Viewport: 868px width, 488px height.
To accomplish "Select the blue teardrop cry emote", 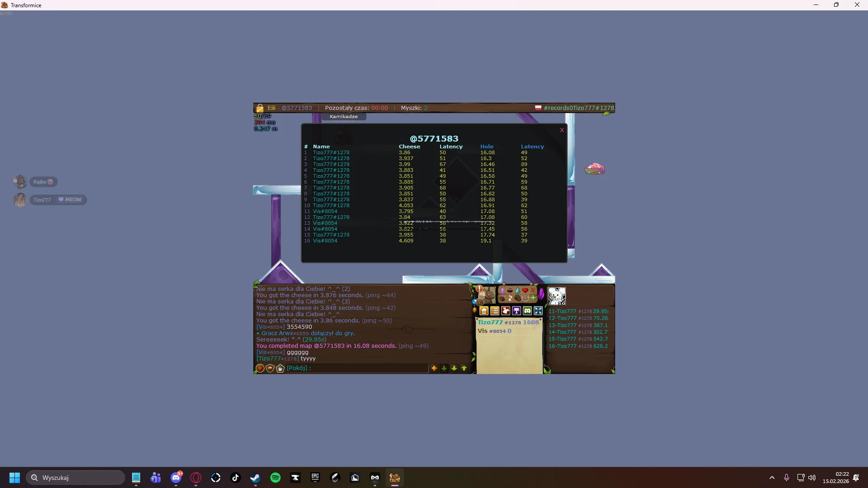I will [517, 290].
